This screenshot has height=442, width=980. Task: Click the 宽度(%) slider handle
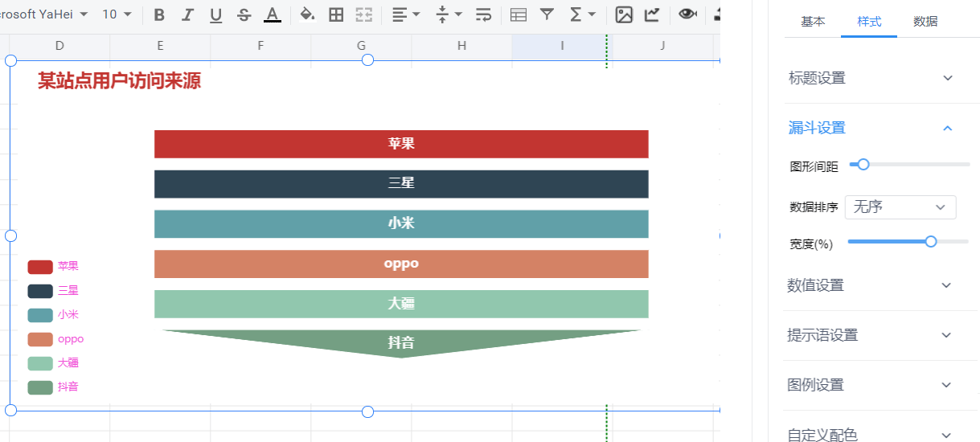(931, 241)
